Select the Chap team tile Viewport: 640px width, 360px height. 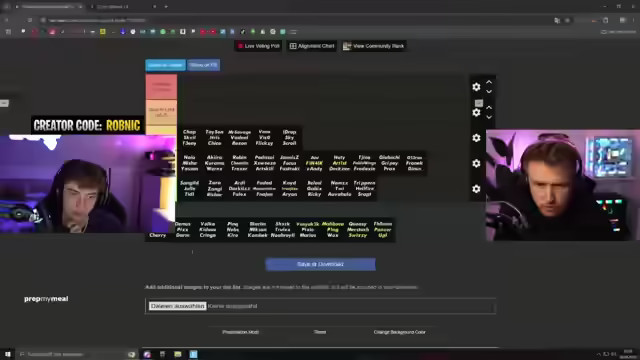[x=189, y=138]
